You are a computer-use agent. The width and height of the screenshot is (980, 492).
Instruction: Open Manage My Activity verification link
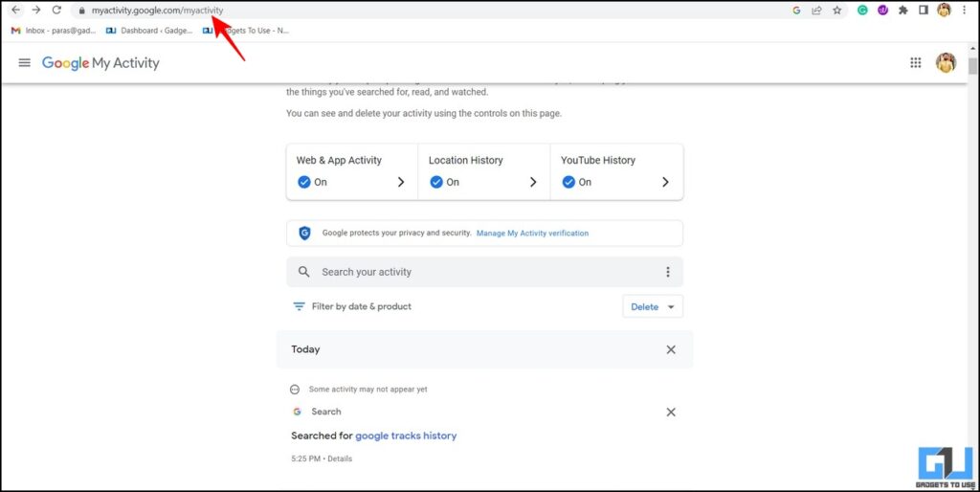point(532,234)
